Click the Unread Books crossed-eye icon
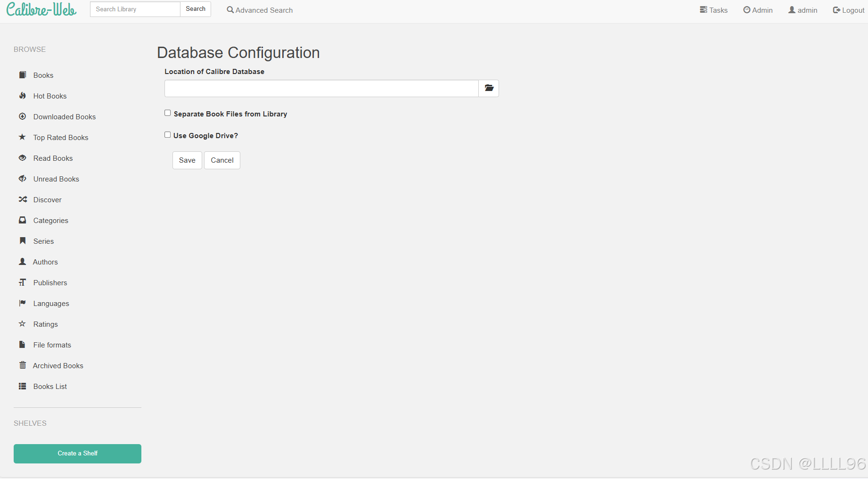The height and width of the screenshot is (479, 868). coord(22,179)
